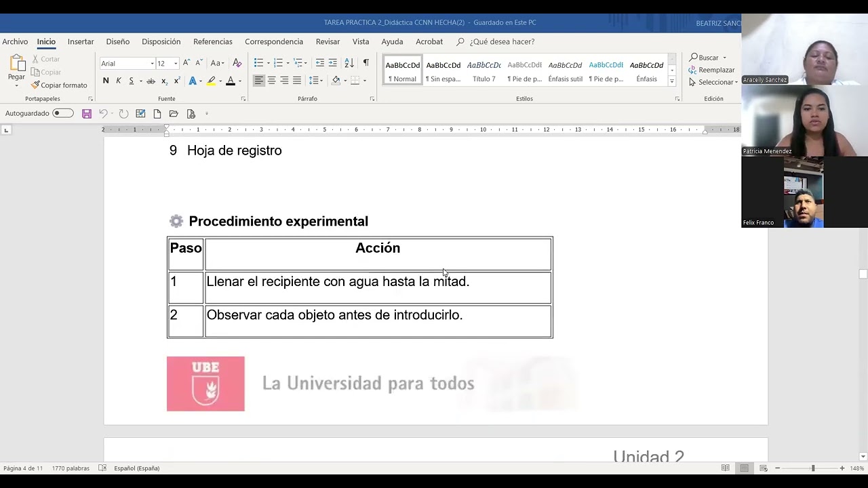Click the multilevel list icon
The width and height of the screenshot is (868, 488).
click(298, 63)
